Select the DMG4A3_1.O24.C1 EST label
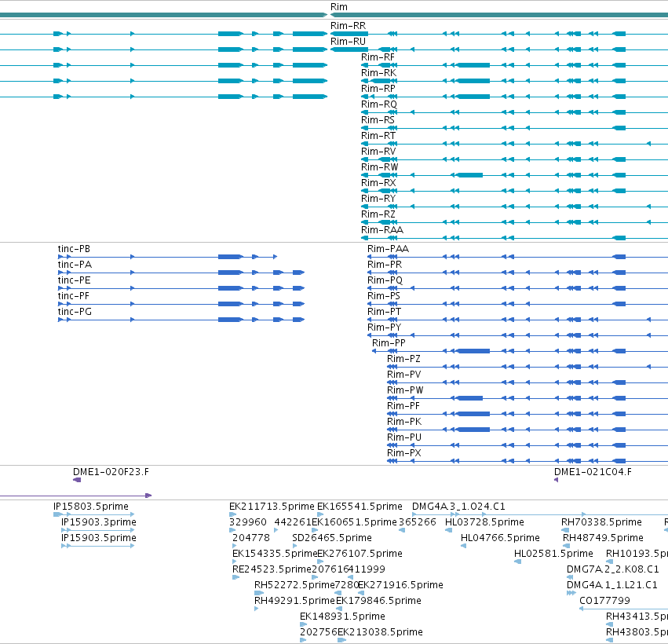 [458, 507]
